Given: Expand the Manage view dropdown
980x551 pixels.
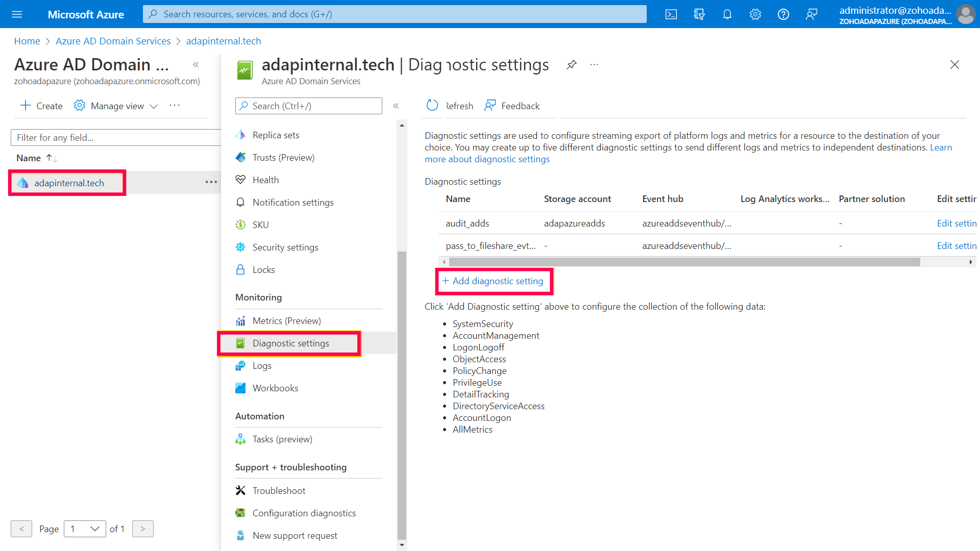Looking at the screenshot, I should point(116,106).
